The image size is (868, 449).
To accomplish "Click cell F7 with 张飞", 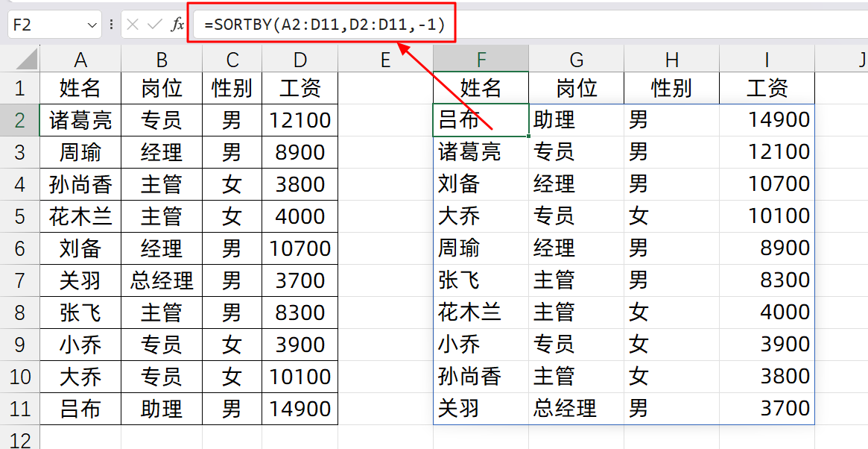I will point(481,280).
